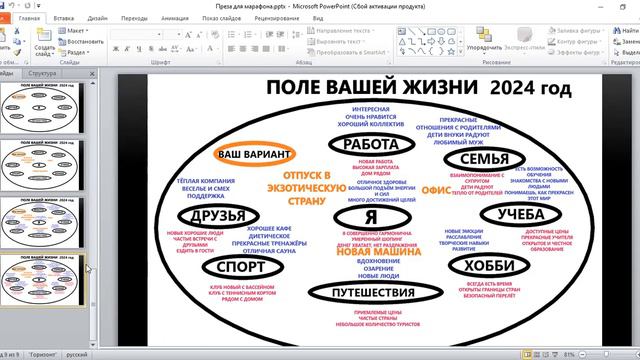Open the font name combo box
This screenshot has width=640, height=360.
[136, 35]
